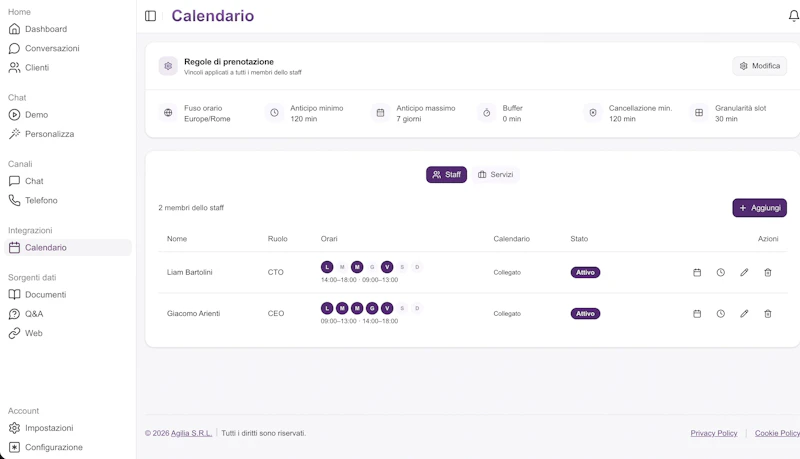Open calendar icon for Liam Bartolini

pyautogui.click(x=697, y=272)
